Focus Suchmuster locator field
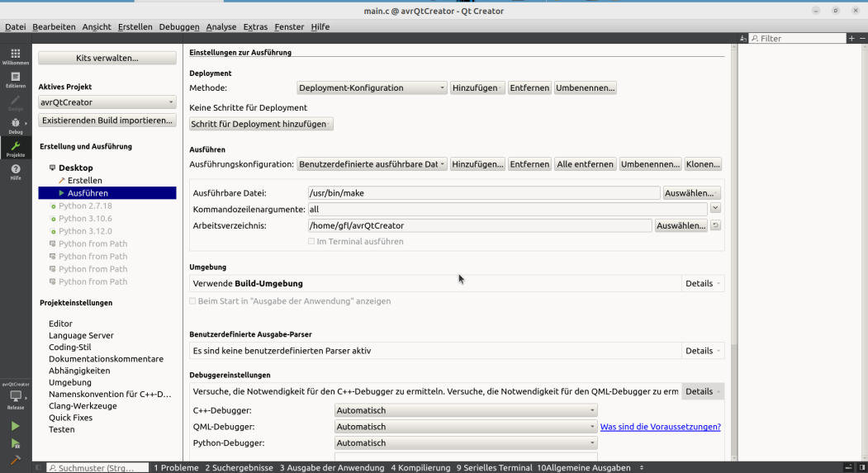The image size is (868, 473). pyautogui.click(x=97, y=467)
